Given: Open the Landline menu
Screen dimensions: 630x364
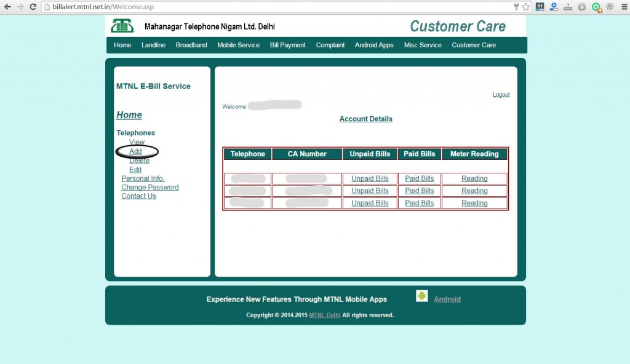Looking at the screenshot, I should (153, 45).
